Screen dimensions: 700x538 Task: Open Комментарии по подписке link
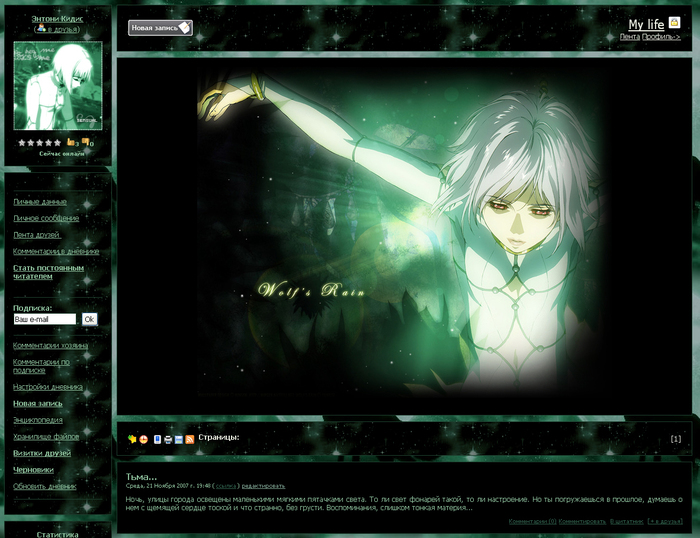[41, 366]
